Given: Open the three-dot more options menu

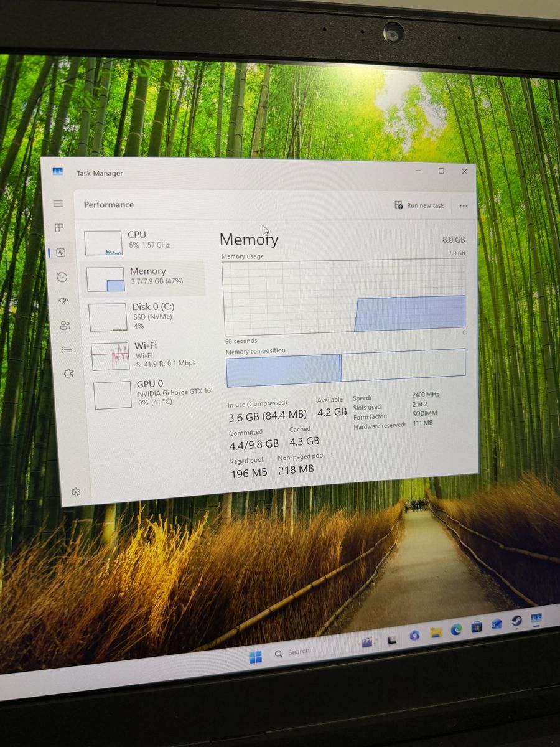Looking at the screenshot, I should (x=463, y=206).
